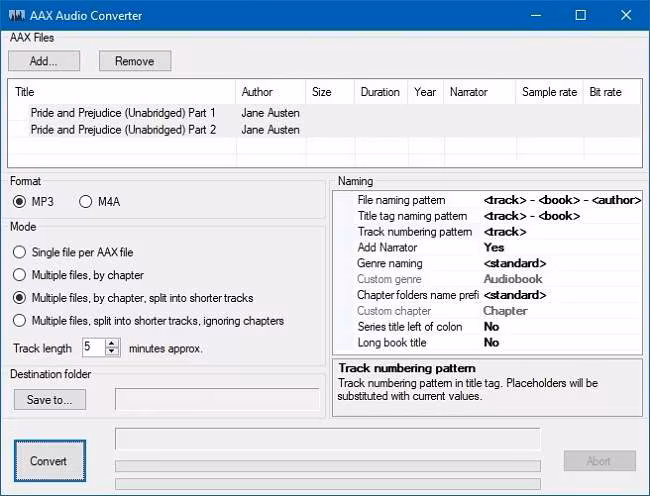650x496 pixels.
Task: Change the Long book title No value
Action: coord(491,342)
